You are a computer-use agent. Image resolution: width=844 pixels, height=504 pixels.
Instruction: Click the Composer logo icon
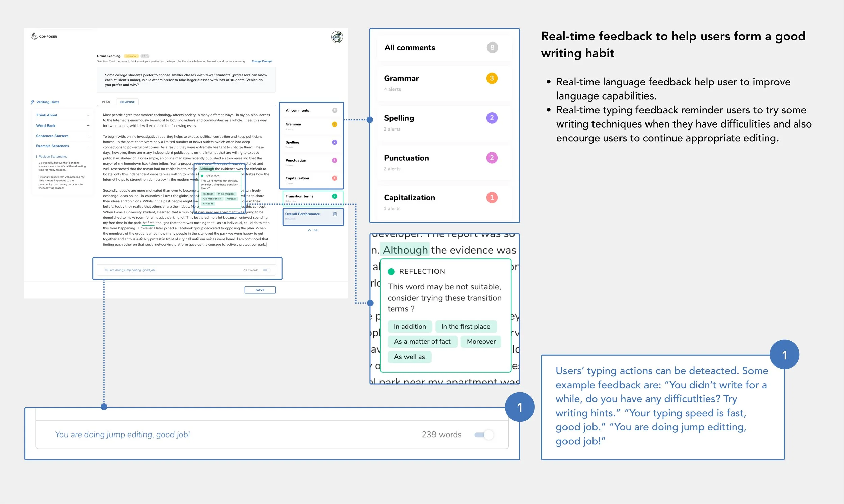[x=34, y=36]
